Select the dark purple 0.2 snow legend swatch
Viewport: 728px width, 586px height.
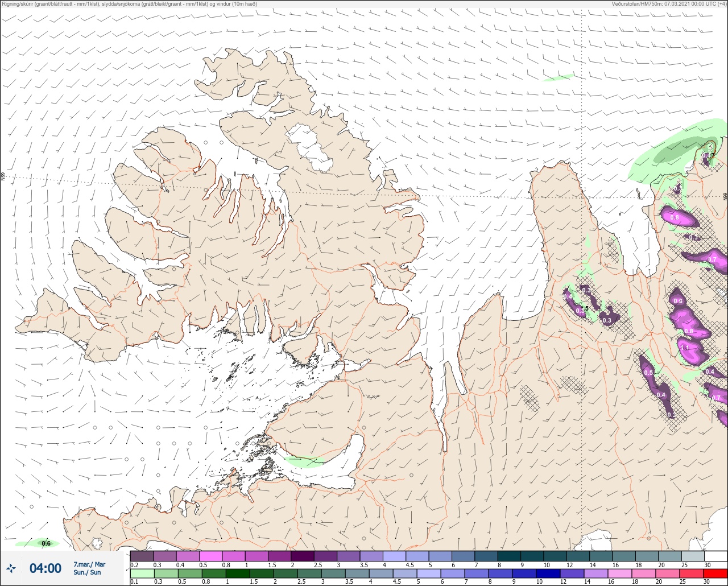142,556
